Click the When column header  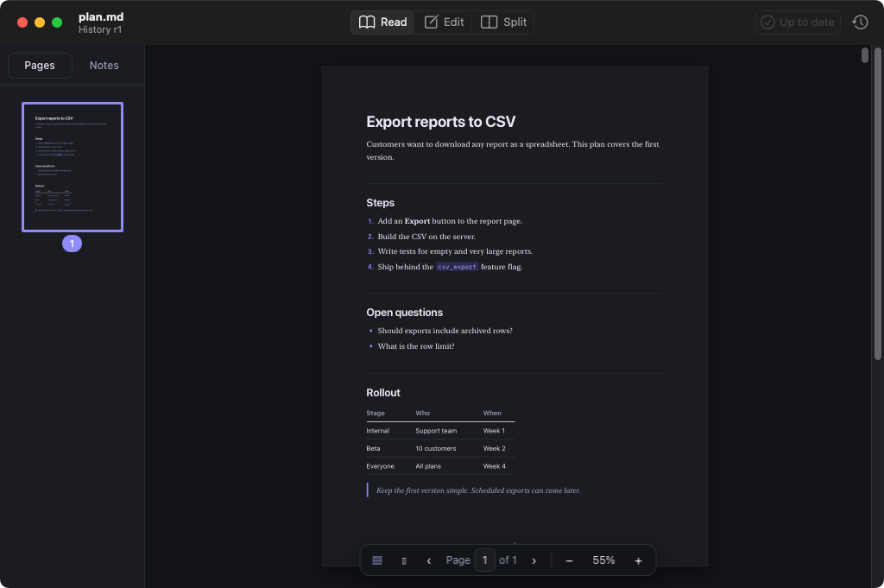tap(492, 414)
